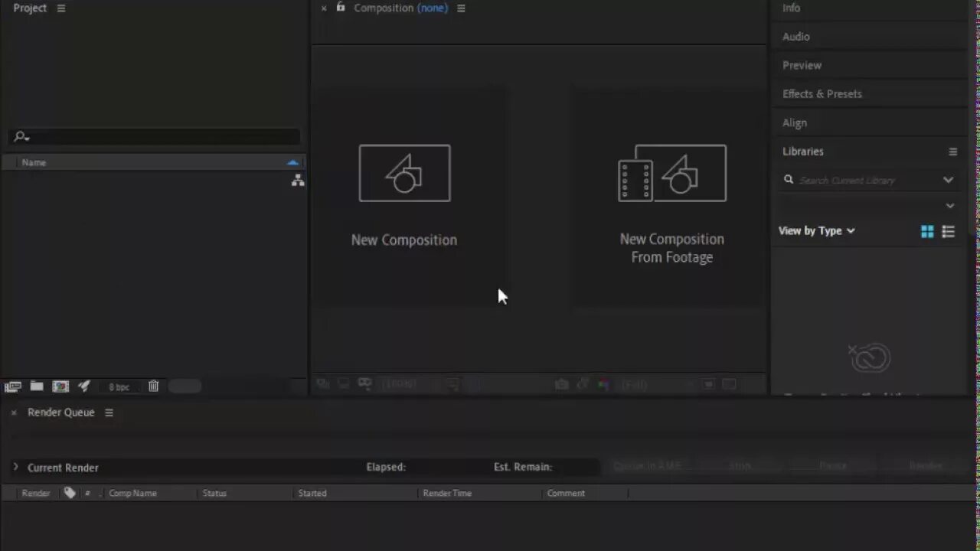
Task: Expand the Current Render section
Action: (x=15, y=467)
